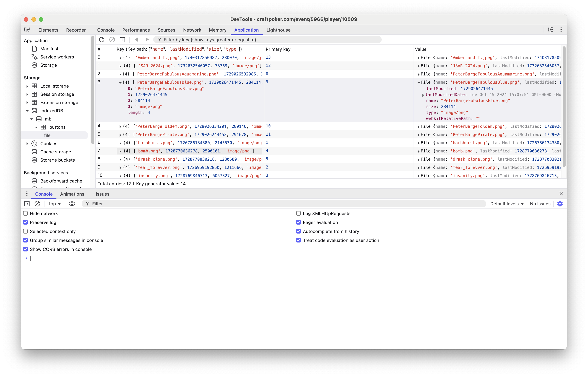This screenshot has width=588, height=377.
Task: Click the IndexedDB database icon
Action: 35,111
